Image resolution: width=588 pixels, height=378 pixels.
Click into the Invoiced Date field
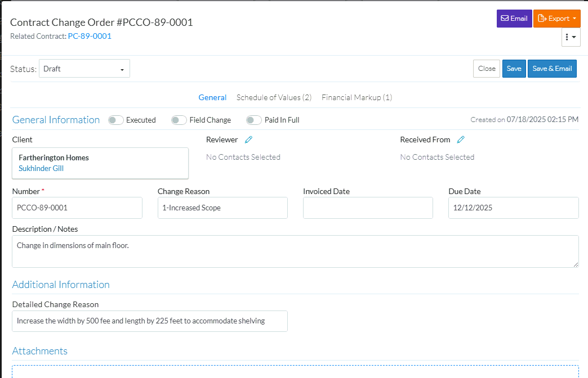(x=368, y=208)
